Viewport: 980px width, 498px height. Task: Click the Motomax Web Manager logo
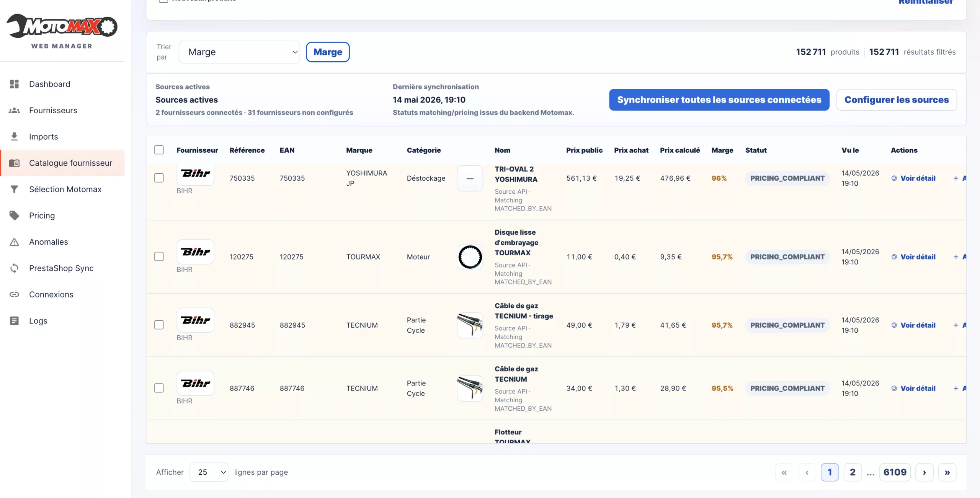coord(62,31)
